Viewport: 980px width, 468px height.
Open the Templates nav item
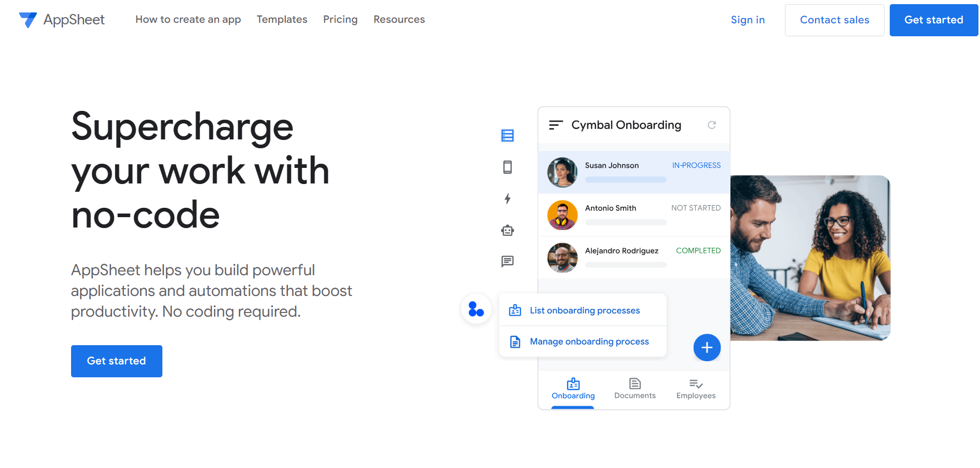click(x=282, y=20)
